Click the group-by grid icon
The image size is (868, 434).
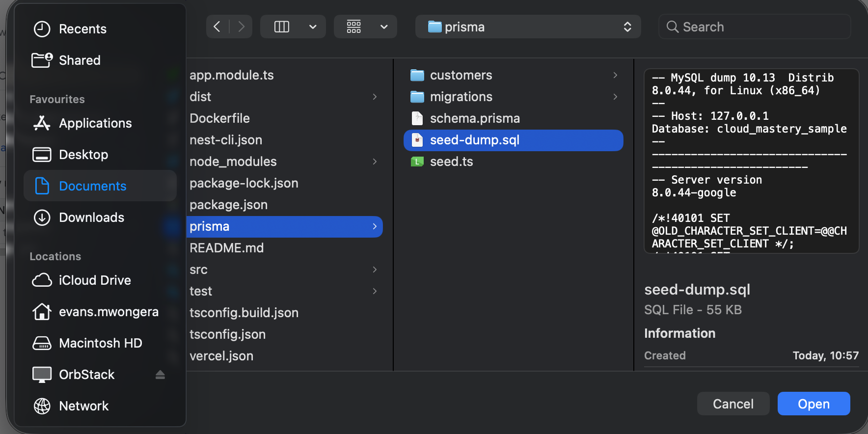[x=354, y=27]
